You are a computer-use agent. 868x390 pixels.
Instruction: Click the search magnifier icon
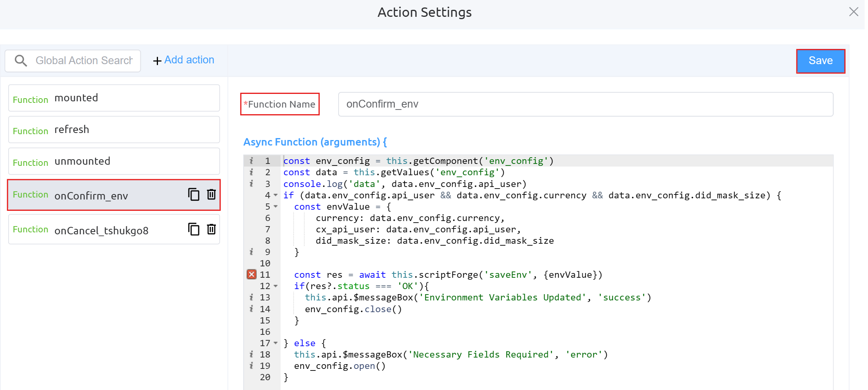(x=21, y=61)
